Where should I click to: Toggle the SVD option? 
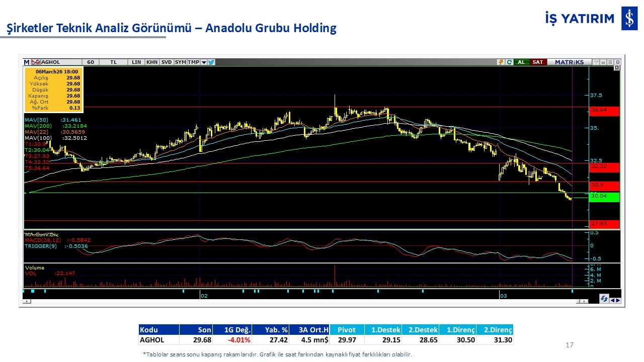tap(167, 62)
